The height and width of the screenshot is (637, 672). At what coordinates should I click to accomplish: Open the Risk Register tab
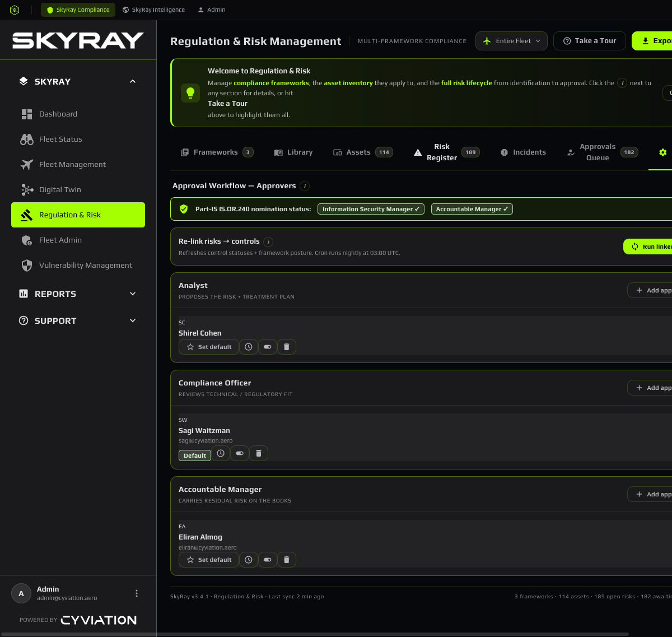click(x=446, y=152)
